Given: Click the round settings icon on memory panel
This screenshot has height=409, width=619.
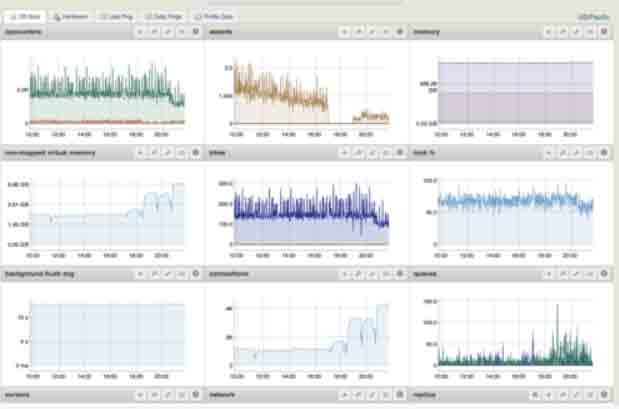Looking at the screenshot, I should pyautogui.click(x=604, y=32).
